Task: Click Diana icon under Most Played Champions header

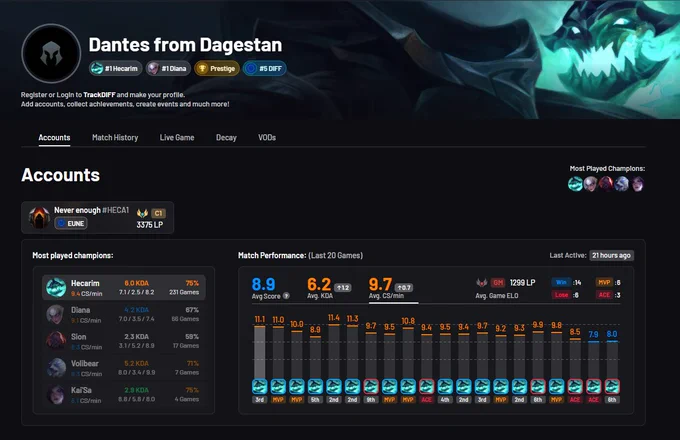Action: coord(590,184)
